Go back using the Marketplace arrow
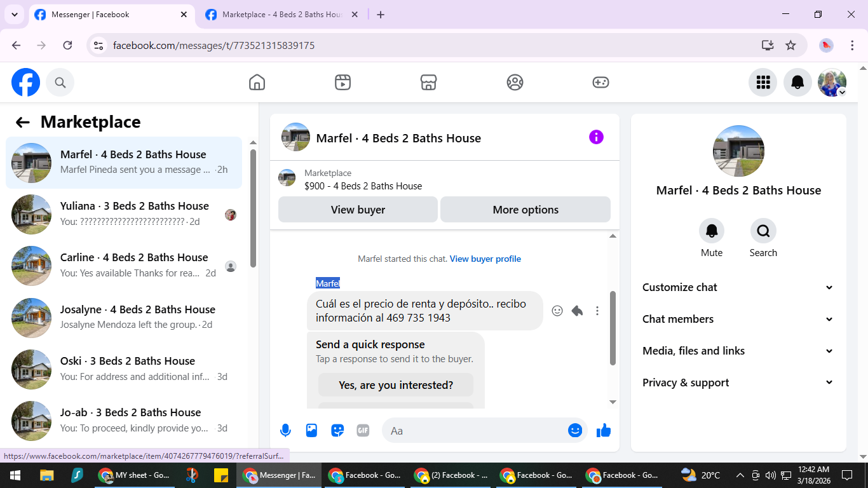Image resolution: width=868 pixels, height=488 pixels. tap(23, 123)
